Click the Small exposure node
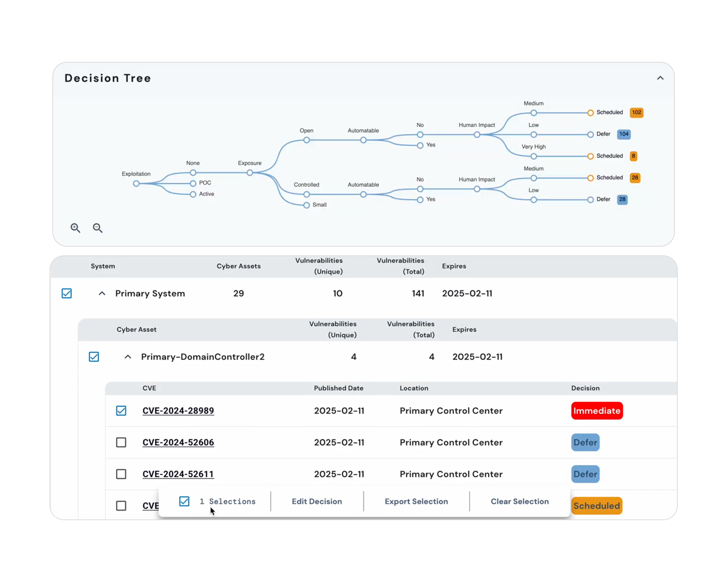Screen dimensions: 728x582 click(x=306, y=205)
